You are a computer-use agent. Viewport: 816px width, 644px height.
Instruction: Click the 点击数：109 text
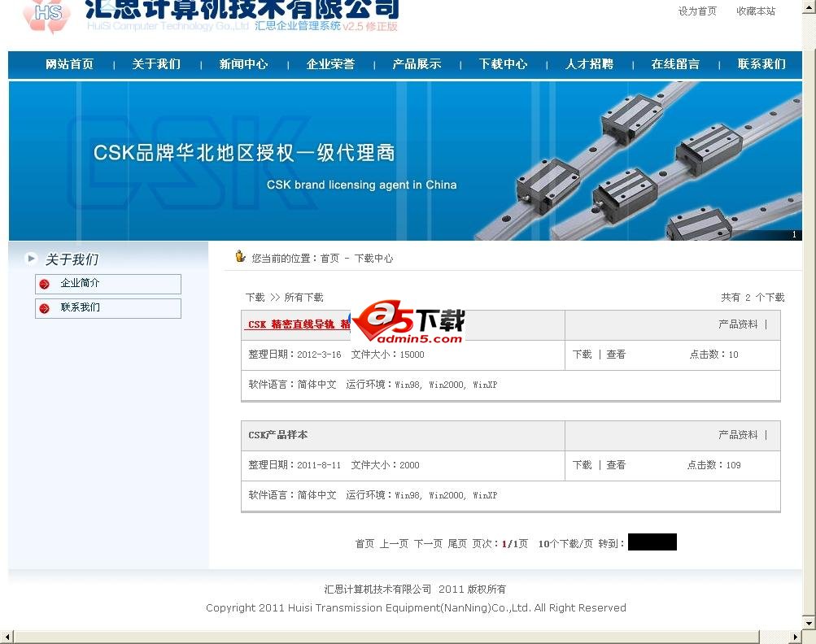(x=714, y=465)
